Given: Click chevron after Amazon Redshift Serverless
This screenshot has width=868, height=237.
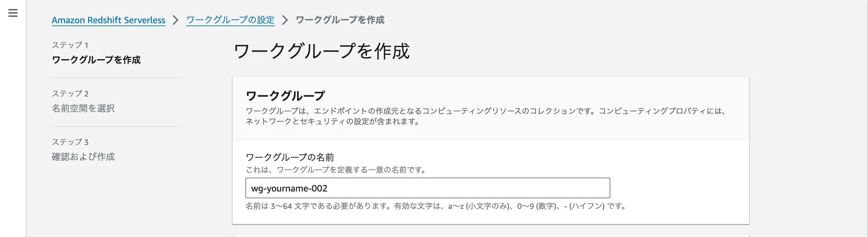Looking at the screenshot, I should click(176, 20).
